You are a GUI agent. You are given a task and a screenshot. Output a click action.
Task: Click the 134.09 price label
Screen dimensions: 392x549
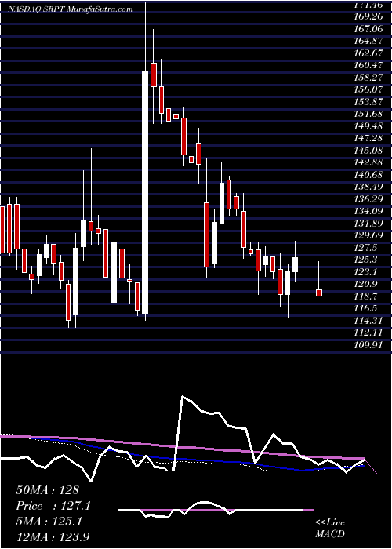click(369, 210)
